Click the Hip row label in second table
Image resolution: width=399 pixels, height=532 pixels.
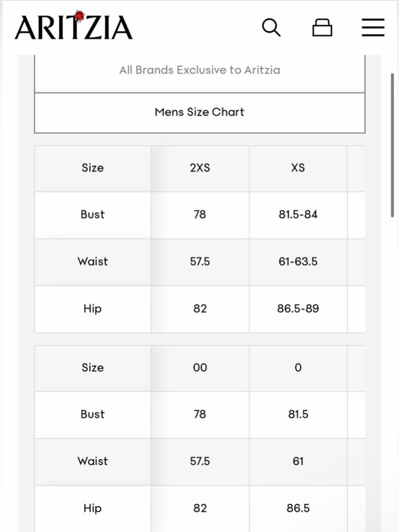click(93, 508)
